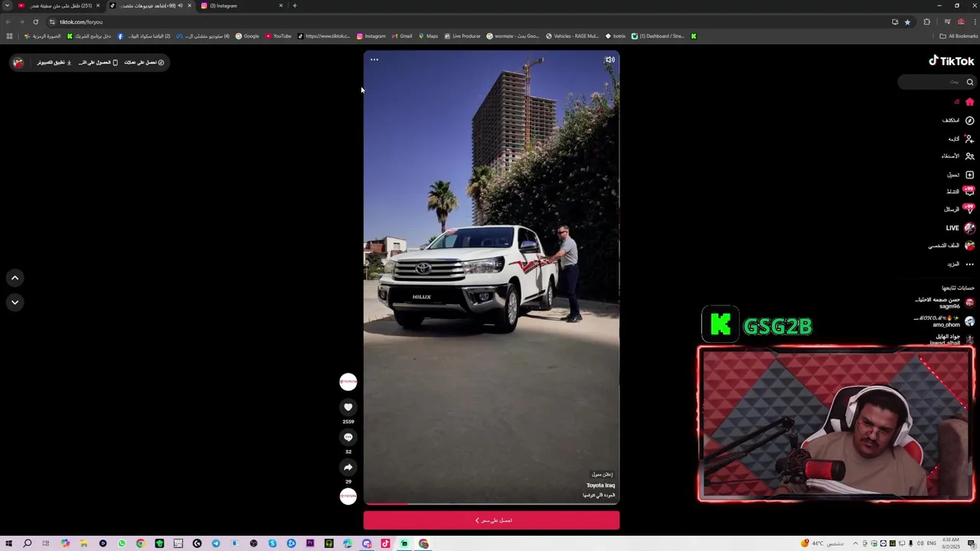Open the Messages icon in TikTok sidebar
980x551 pixels.
coord(969,208)
